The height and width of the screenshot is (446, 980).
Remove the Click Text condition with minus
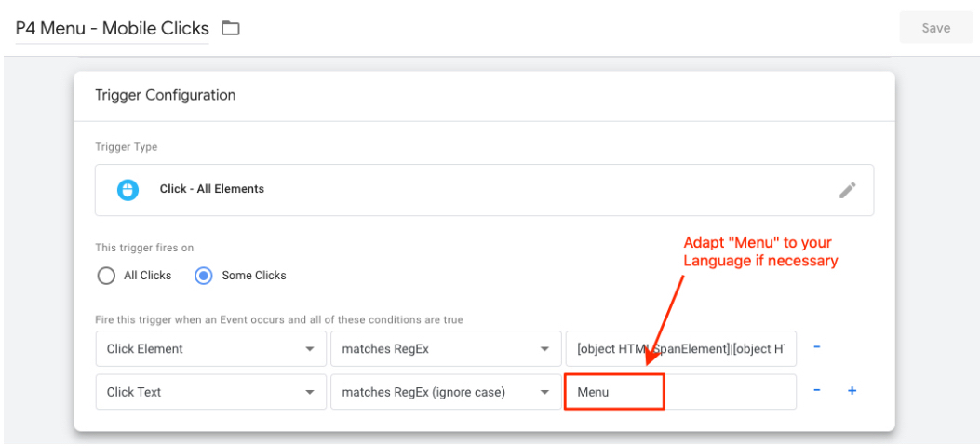pos(816,391)
